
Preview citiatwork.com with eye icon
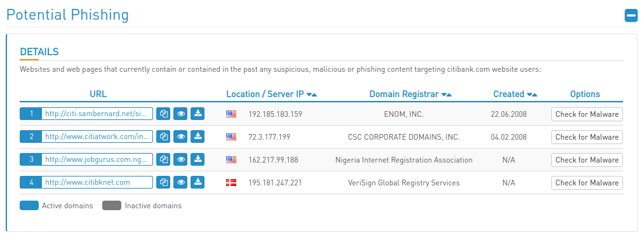coord(181,137)
